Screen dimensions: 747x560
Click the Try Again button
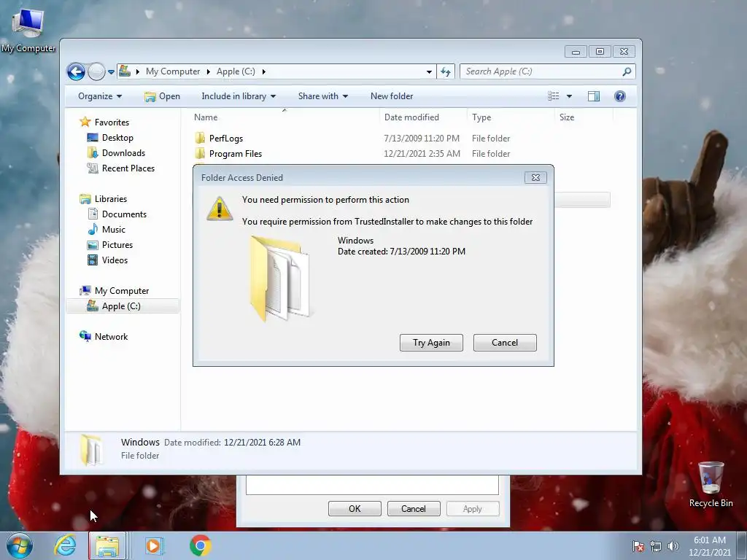click(431, 343)
